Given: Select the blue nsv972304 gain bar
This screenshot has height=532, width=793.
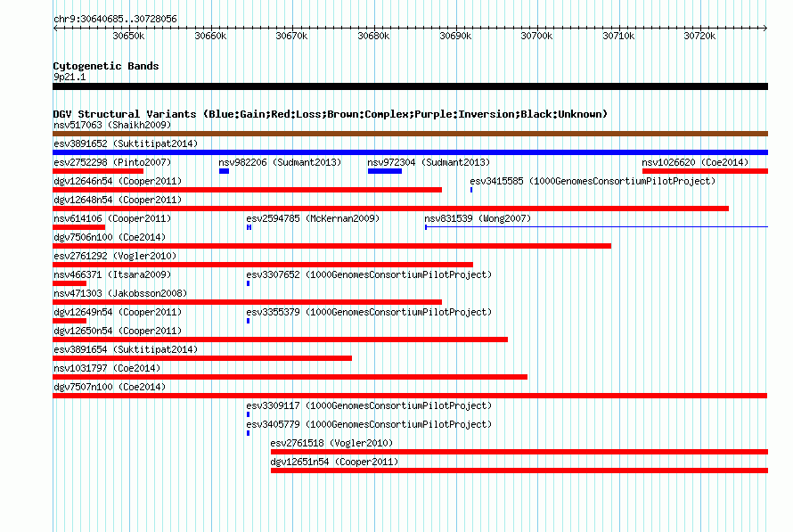Looking at the screenshot, I should pyautogui.click(x=385, y=171).
